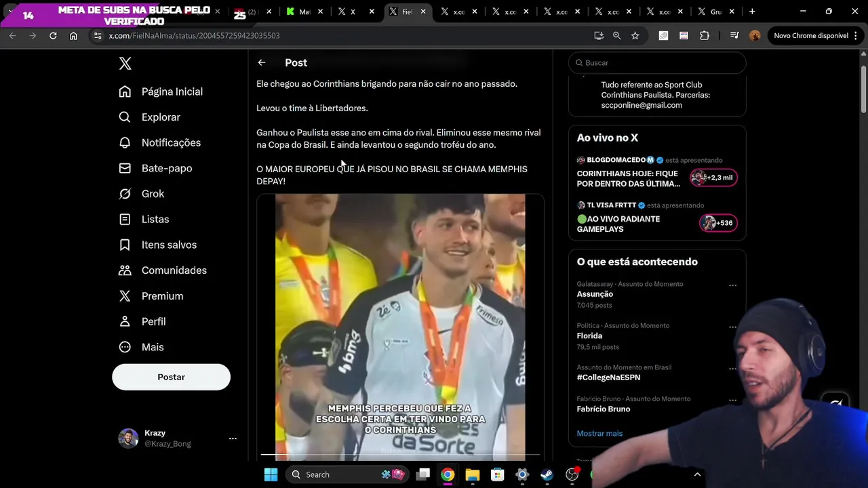Open Microsoft Store from taskbar

click(498, 474)
